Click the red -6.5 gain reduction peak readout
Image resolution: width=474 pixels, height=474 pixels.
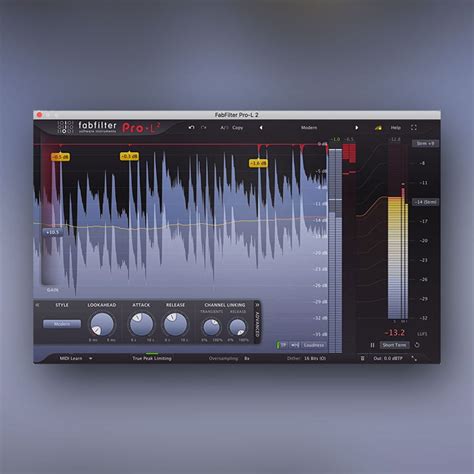pos(349,139)
